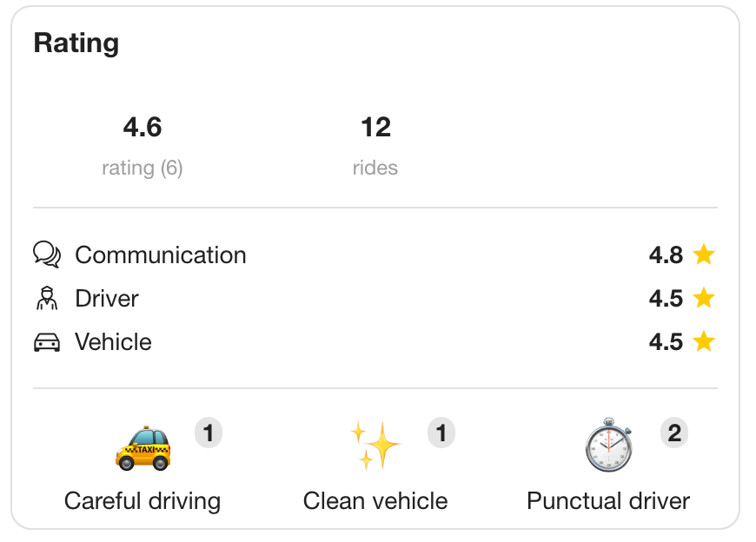Click the star beside the Vehicle score

click(x=703, y=341)
